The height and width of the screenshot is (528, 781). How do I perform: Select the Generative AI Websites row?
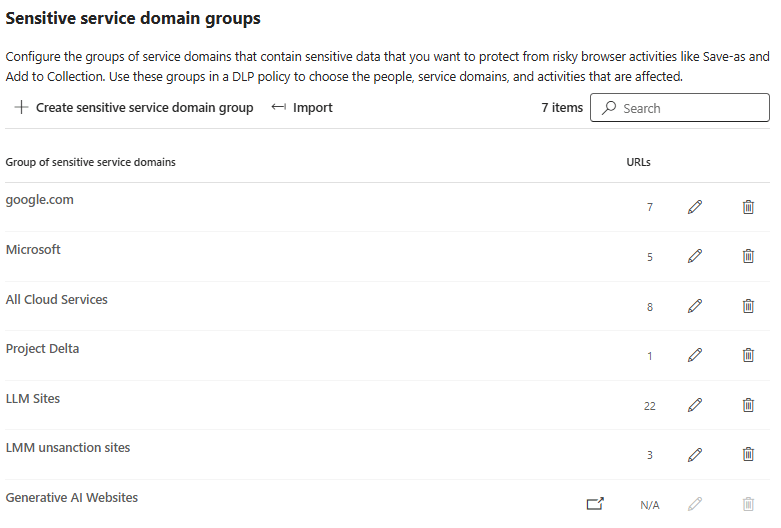[x=72, y=497]
